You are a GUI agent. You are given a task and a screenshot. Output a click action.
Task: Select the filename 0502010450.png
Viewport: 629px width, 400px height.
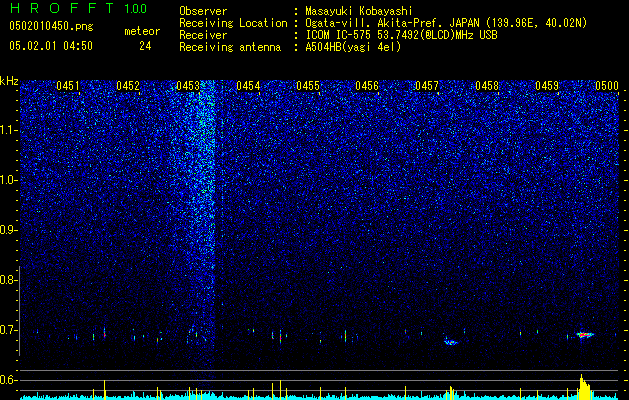click(x=51, y=26)
